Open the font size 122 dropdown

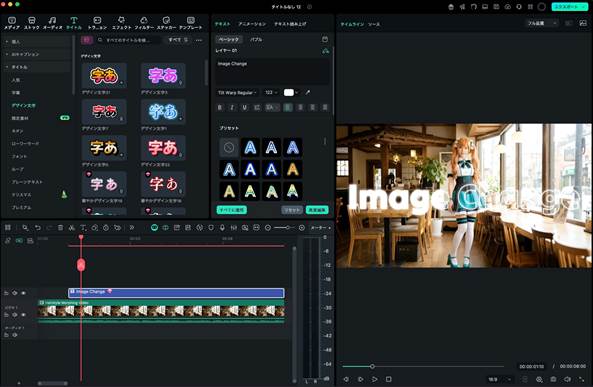click(271, 93)
